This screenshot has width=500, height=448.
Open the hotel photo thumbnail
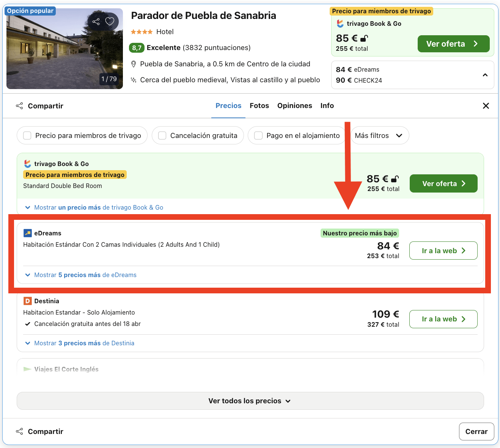[x=64, y=49]
